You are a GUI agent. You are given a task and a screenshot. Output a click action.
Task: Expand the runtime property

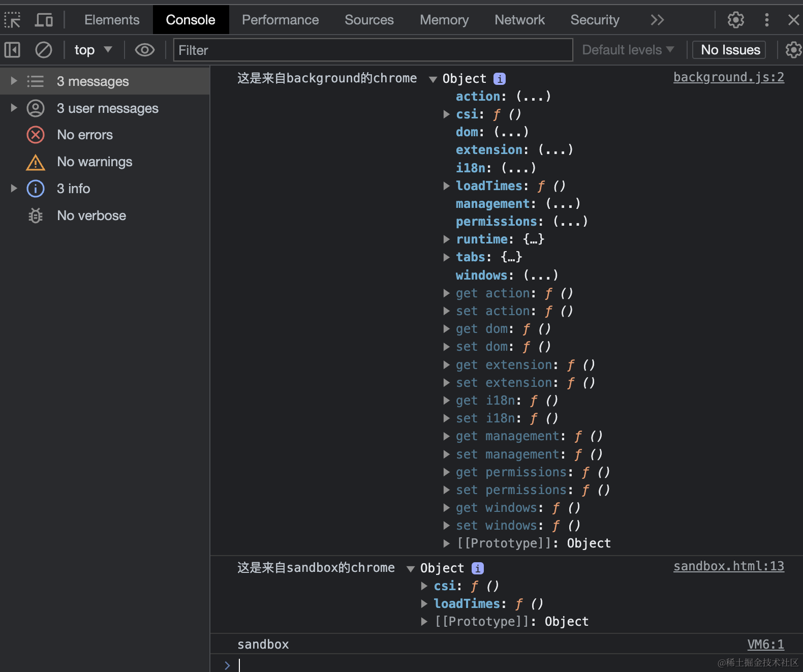[446, 239]
